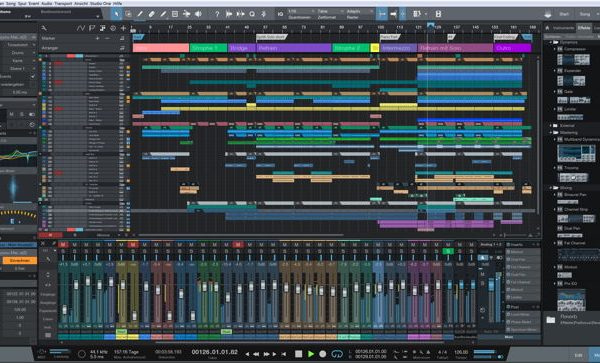Click the rewind transport button
Viewport: 600px width, 363px height.
pos(256,354)
